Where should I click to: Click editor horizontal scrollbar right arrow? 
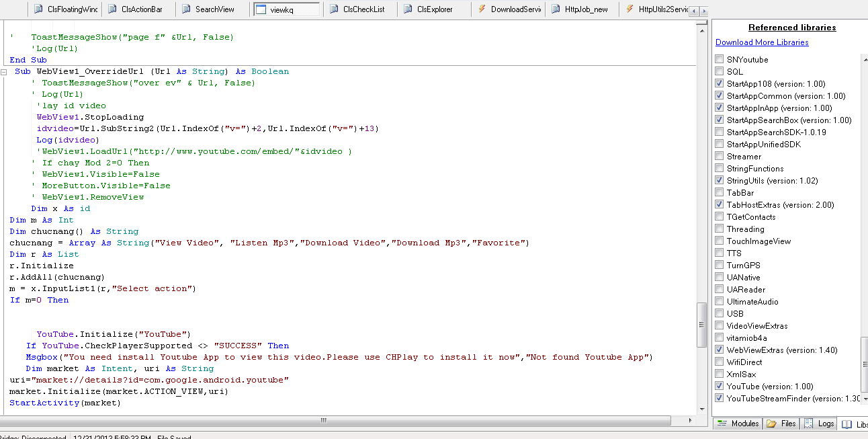[x=689, y=421]
